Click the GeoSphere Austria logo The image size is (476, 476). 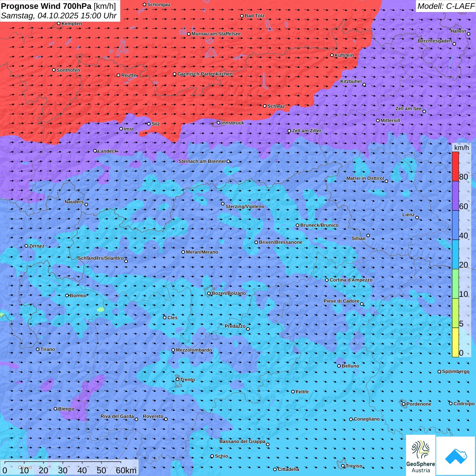[421, 455]
